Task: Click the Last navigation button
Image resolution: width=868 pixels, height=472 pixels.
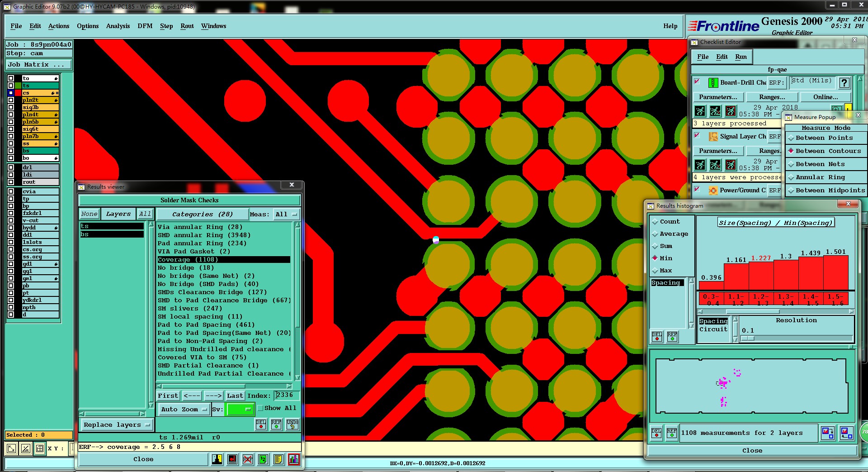Action: click(x=235, y=396)
